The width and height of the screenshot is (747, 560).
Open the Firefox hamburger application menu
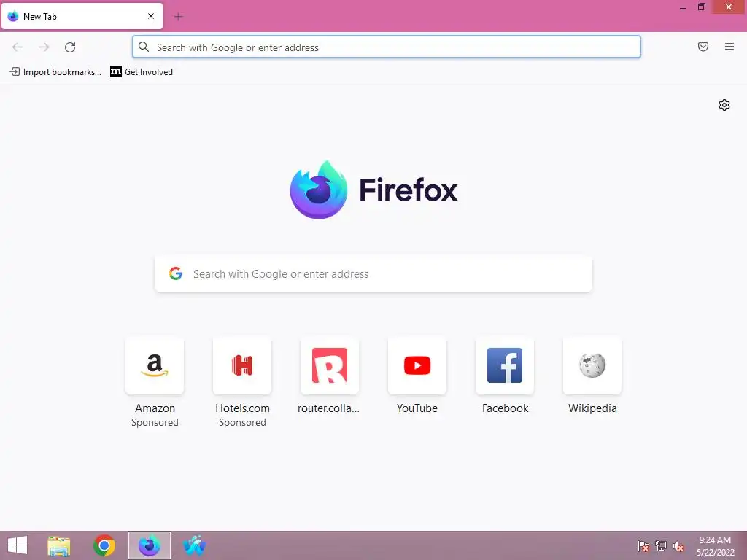pyautogui.click(x=729, y=47)
